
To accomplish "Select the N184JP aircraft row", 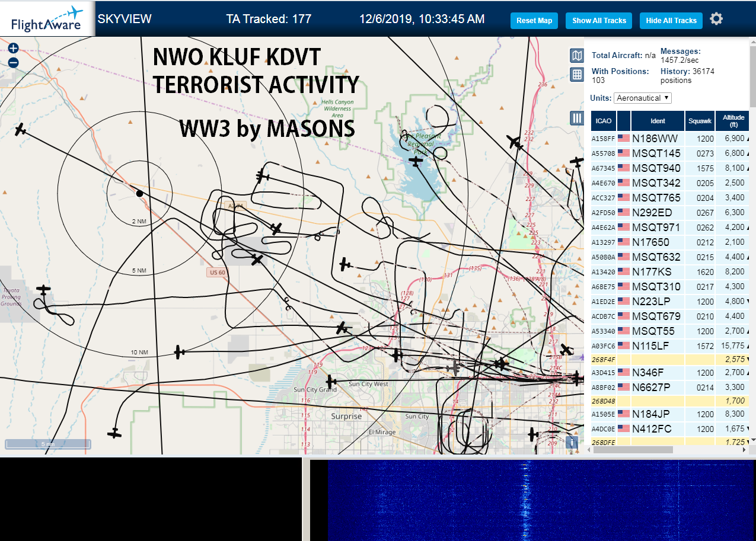I will pos(671,414).
